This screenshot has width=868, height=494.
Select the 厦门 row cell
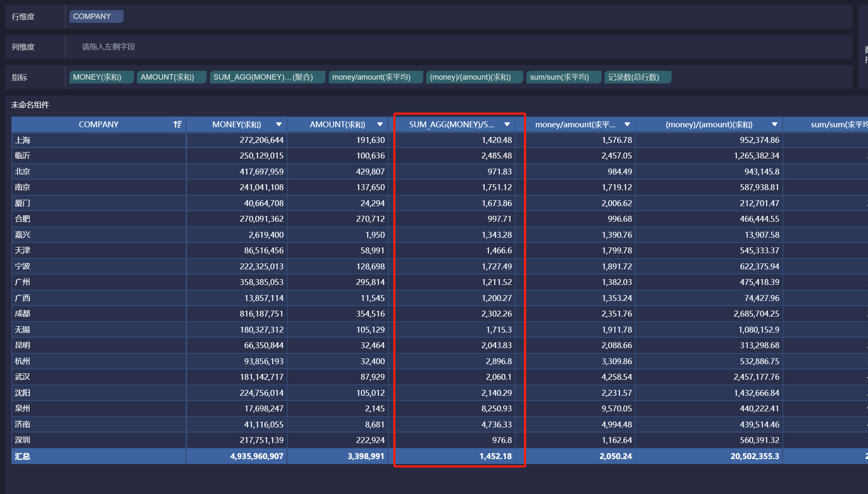[99, 203]
